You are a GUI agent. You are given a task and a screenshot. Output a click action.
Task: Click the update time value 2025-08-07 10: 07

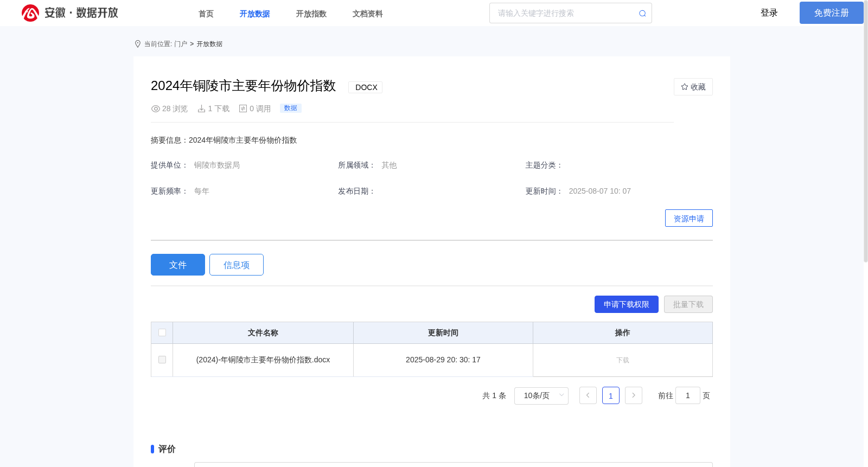[x=600, y=191]
